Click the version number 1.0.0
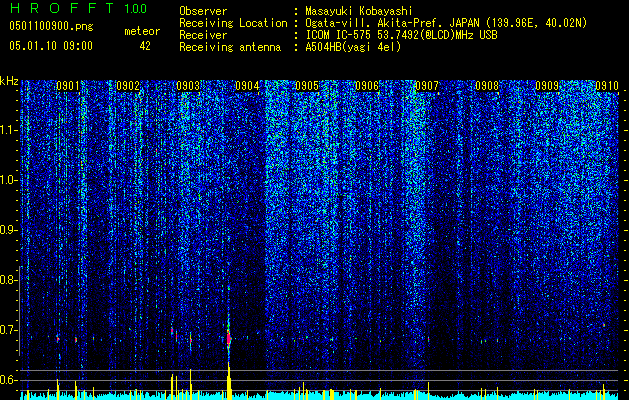This screenshot has height=400, width=629. 135,8
